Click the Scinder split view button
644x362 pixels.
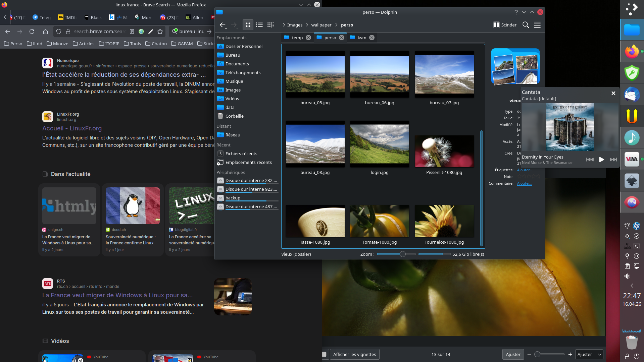504,25
